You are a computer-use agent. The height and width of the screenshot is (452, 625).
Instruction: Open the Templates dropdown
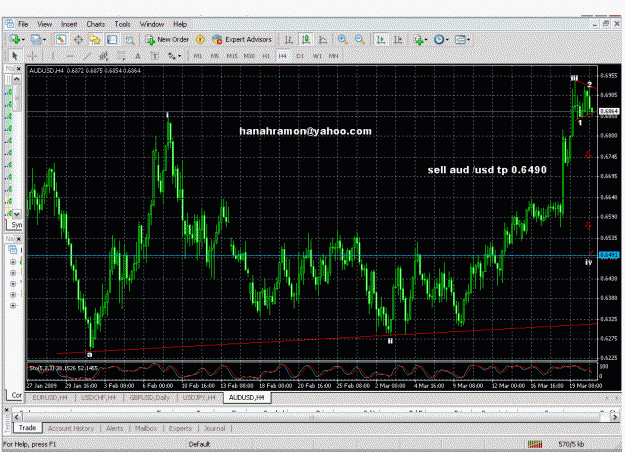(462, 39)
